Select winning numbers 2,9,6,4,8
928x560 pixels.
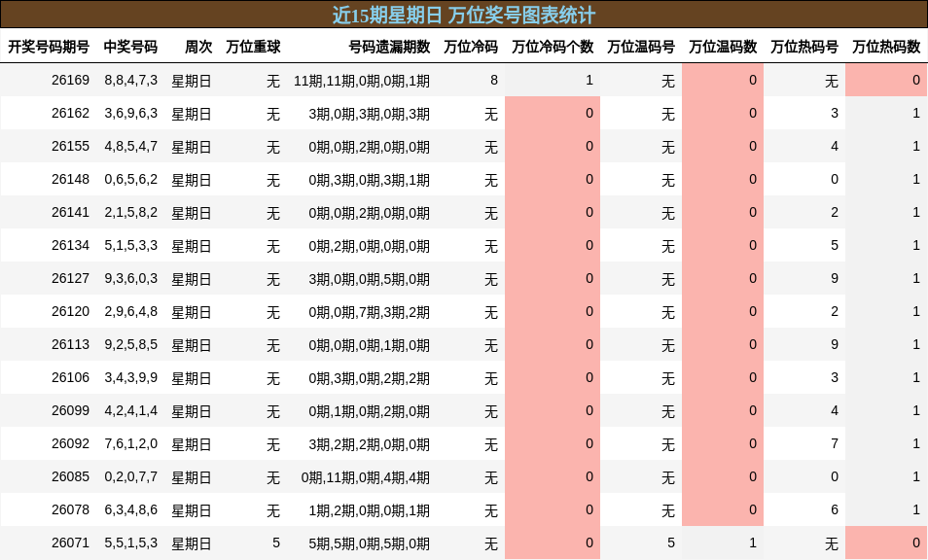pyautogui.click(x=130, y=312)
